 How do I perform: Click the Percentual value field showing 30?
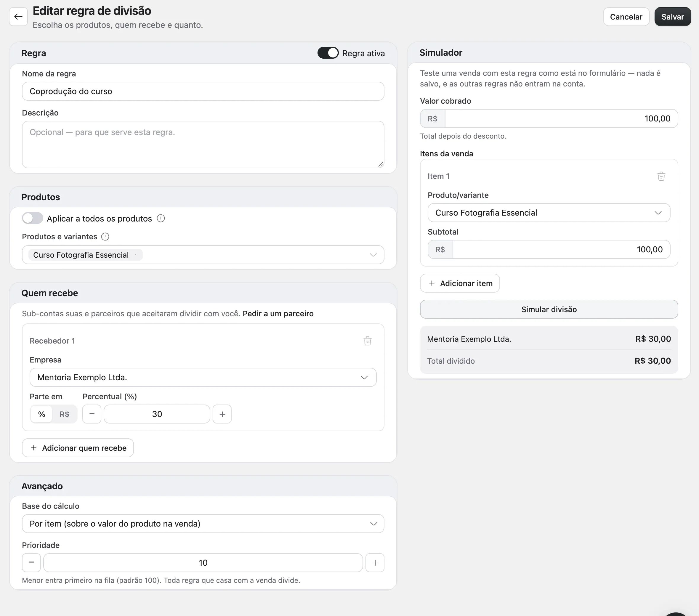click(157, 414)
